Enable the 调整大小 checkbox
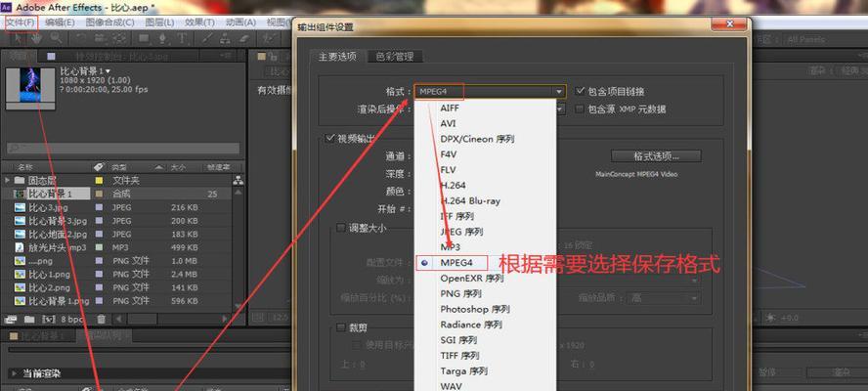Image resolution: width=868 pixels, height=391 pixels. [x=341, y=228]
